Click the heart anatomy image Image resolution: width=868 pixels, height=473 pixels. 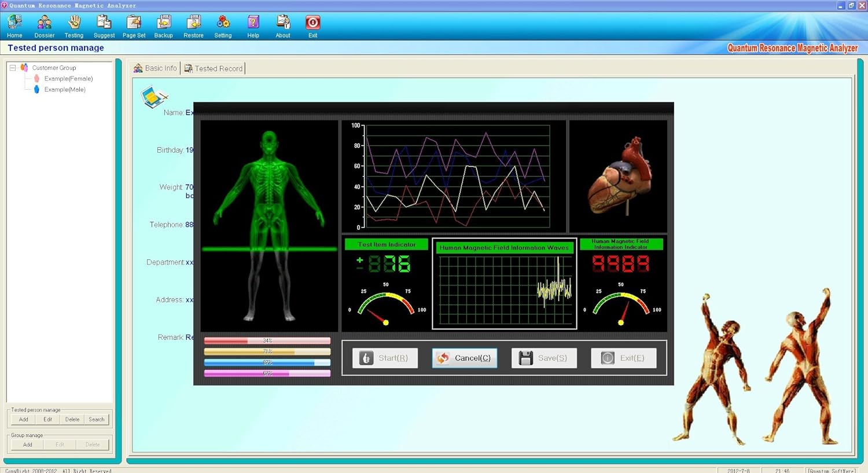click(618, 177)
